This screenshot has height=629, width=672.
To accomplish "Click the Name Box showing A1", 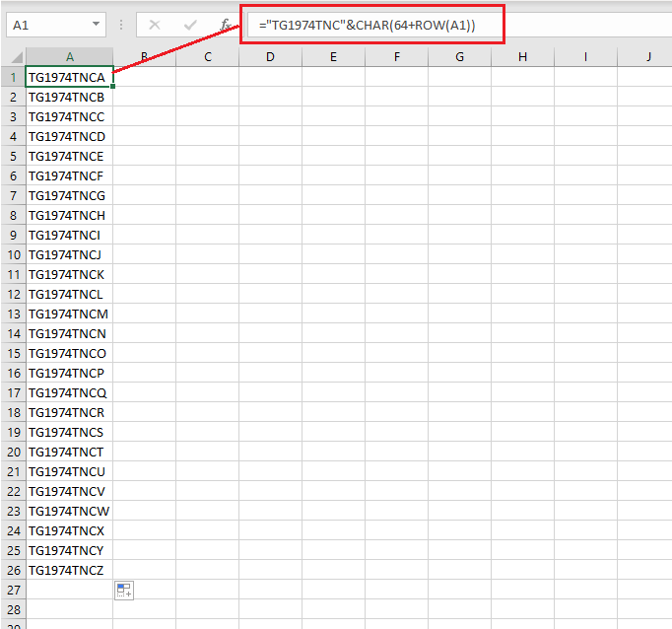I will coord(56,25).
